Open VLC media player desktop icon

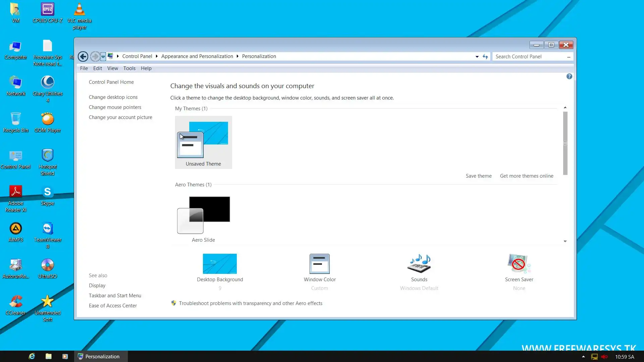(x=79, y=10)
